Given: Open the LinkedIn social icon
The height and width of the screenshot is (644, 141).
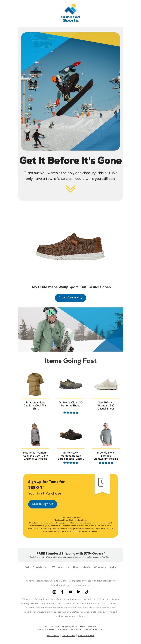Looking at the screenshot, I should tap(79, 592).
